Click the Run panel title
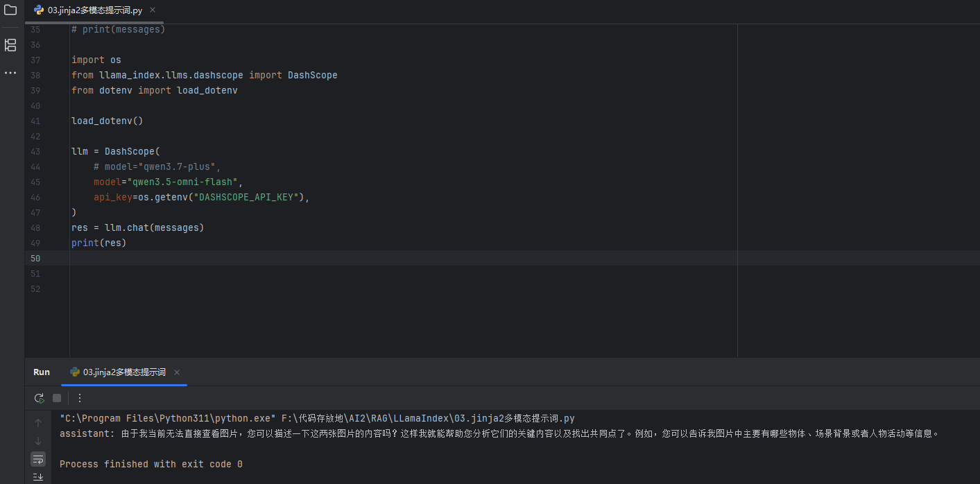This screenshot has width=980, height=484. [42, 372]
